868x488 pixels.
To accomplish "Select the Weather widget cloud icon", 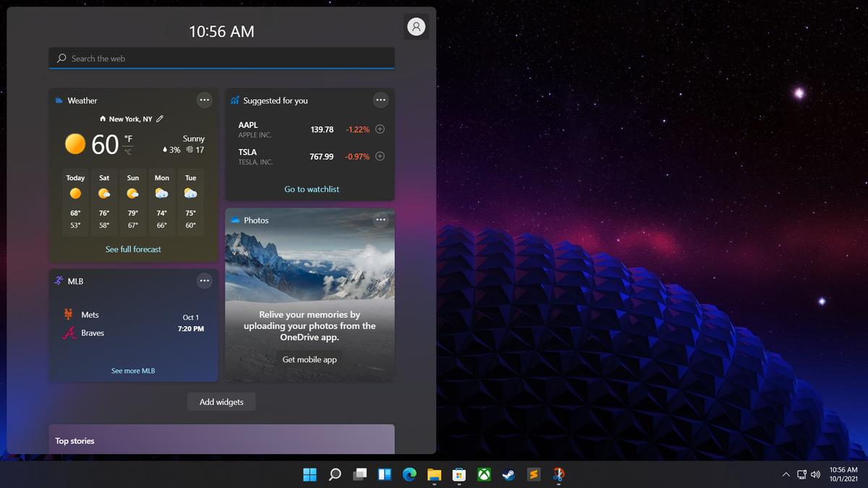I will tap(59, 100).
